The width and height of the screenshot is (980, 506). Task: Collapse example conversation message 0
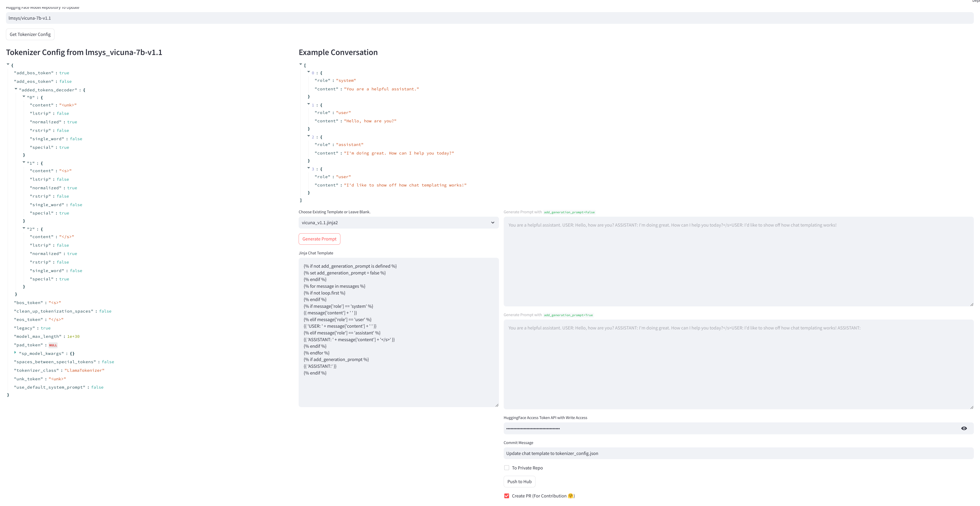click(309, 72)
